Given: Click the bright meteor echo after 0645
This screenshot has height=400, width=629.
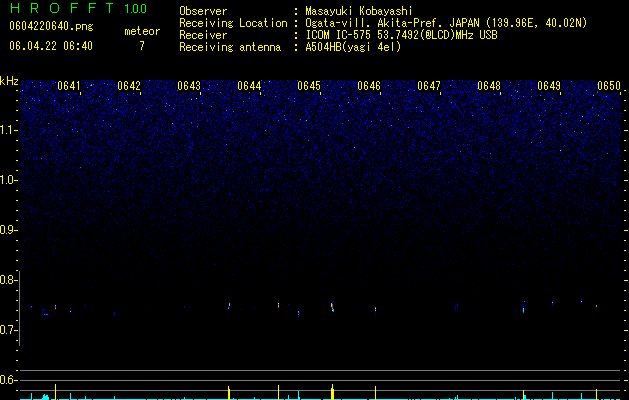Looking at the screenshot, I should coord(332,307).
